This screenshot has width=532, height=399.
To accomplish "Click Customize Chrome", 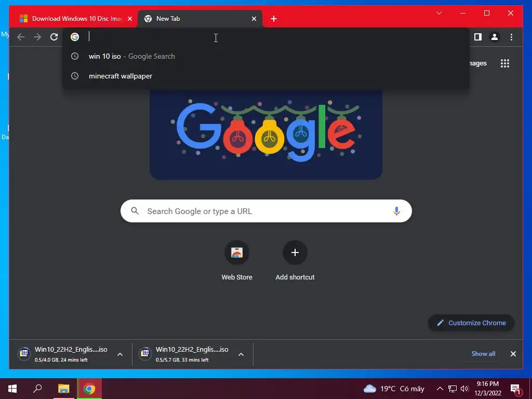I will 471,323.
